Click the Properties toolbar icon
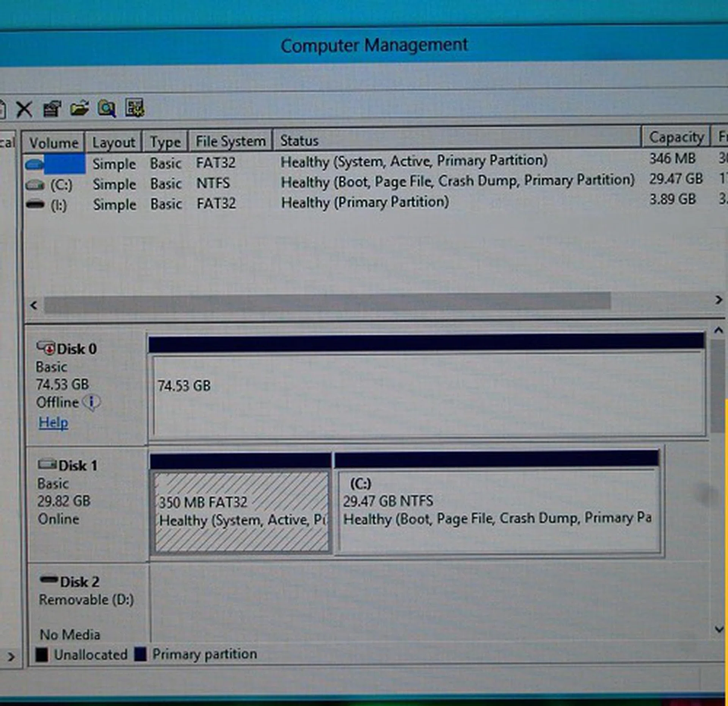The width and height of the screenshot is (728, 706). (x=52, y=109)
